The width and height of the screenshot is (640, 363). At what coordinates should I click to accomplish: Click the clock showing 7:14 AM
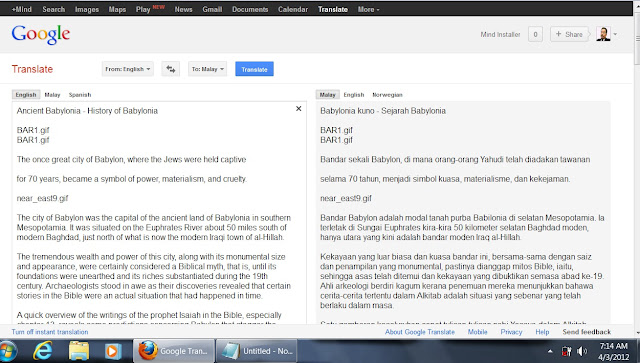point(613,346)
